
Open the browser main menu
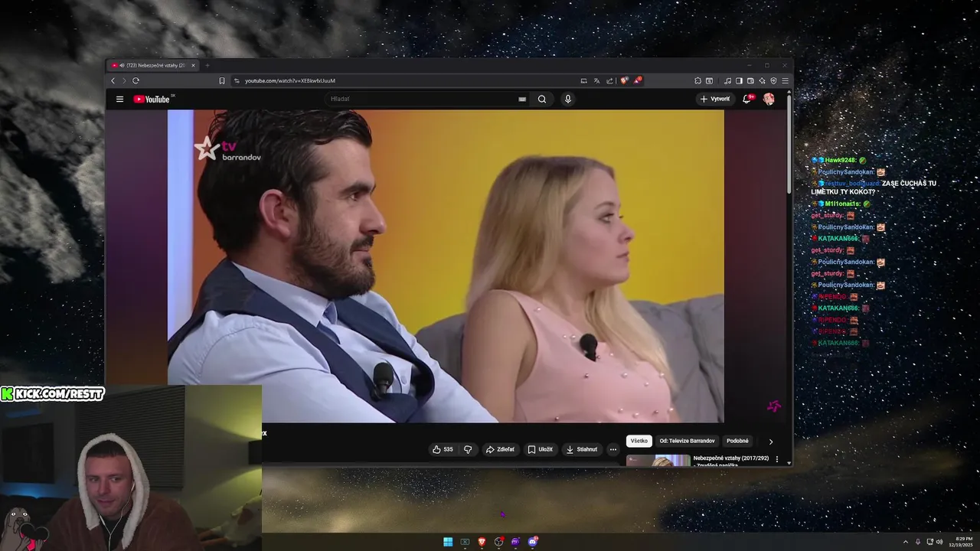(785, 80)
